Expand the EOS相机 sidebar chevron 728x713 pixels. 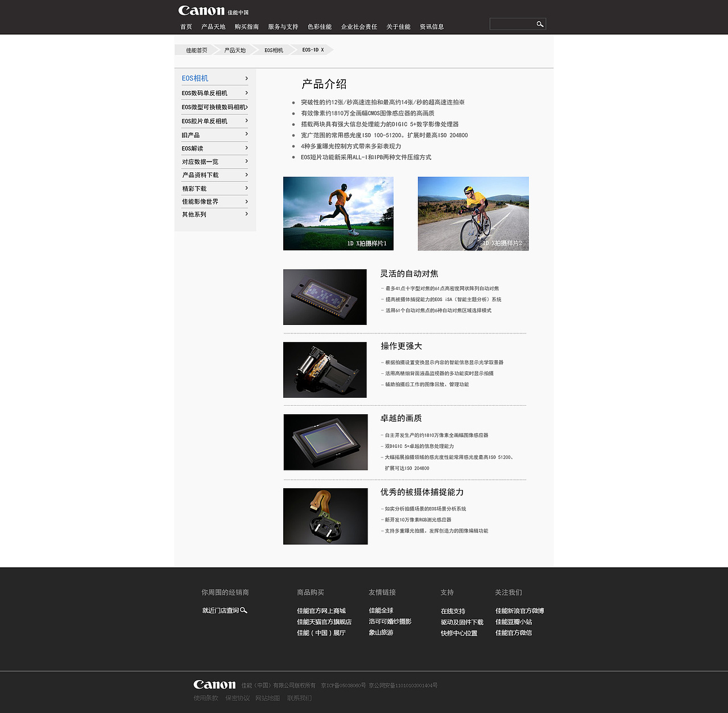point(246,79)
